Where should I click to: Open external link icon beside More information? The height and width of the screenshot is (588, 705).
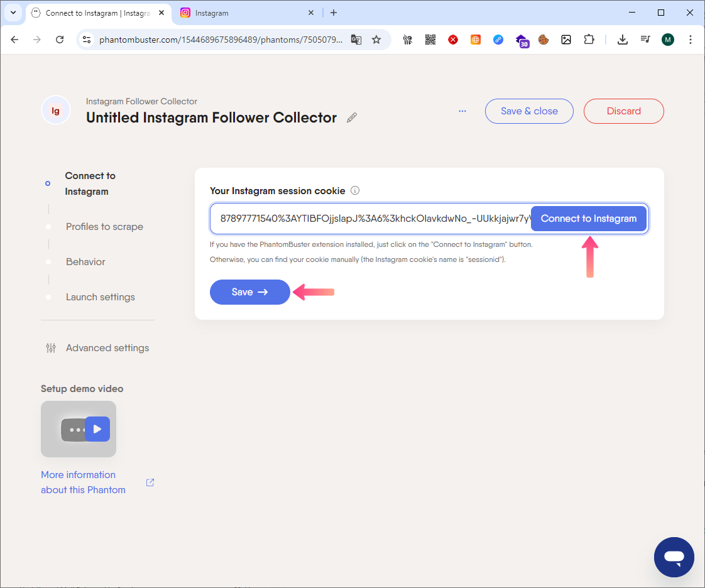(150, 482)
